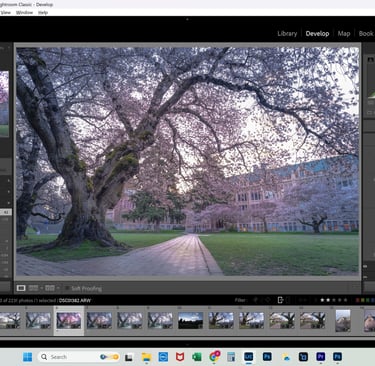375x366 pixels.
Task: Set rating filter to two stars
Action: (328, 300)
